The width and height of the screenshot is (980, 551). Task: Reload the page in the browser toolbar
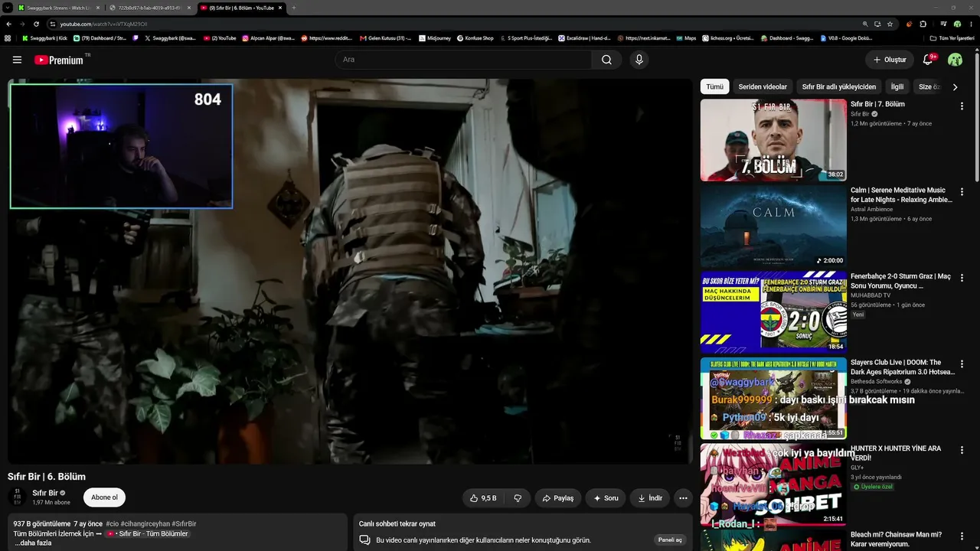(x=35, y=24)
